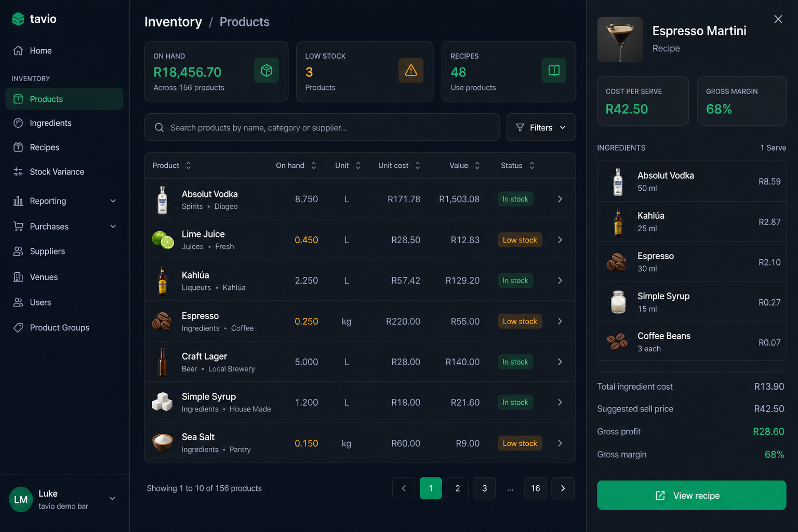Click the Product Groups tag icon

click(18, 328)
